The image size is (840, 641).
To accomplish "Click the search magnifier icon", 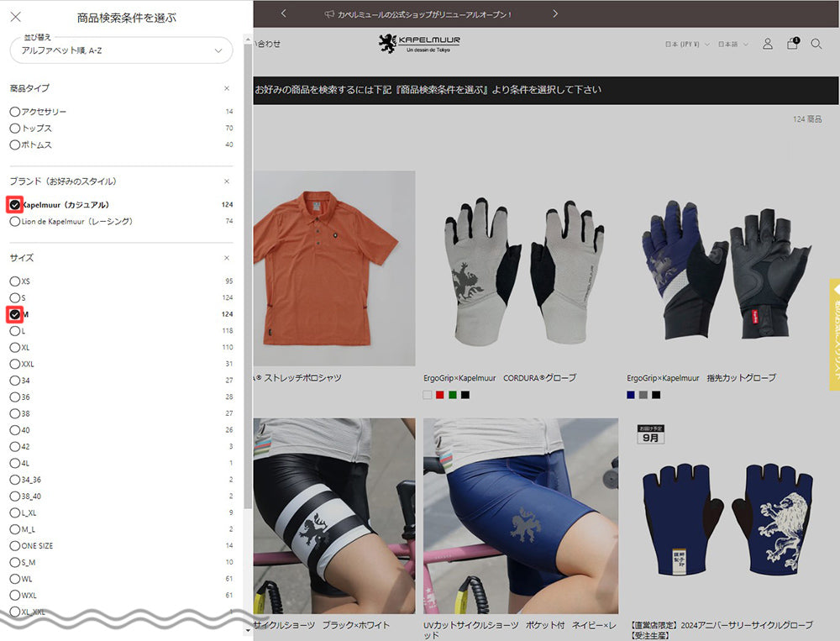I will (x=816, y=44).
